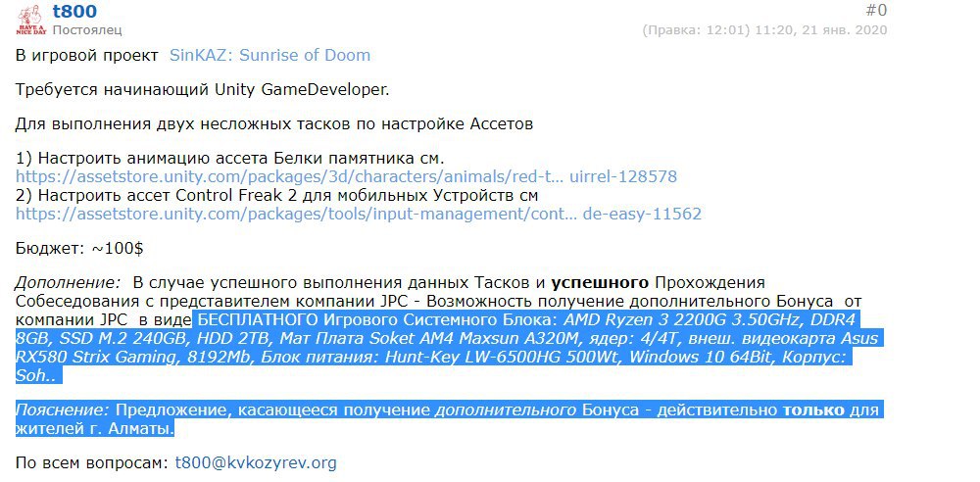The height and width of the screenshot is (482, 980).
Task: Open the t800 user avatar image
Action: 31,20
